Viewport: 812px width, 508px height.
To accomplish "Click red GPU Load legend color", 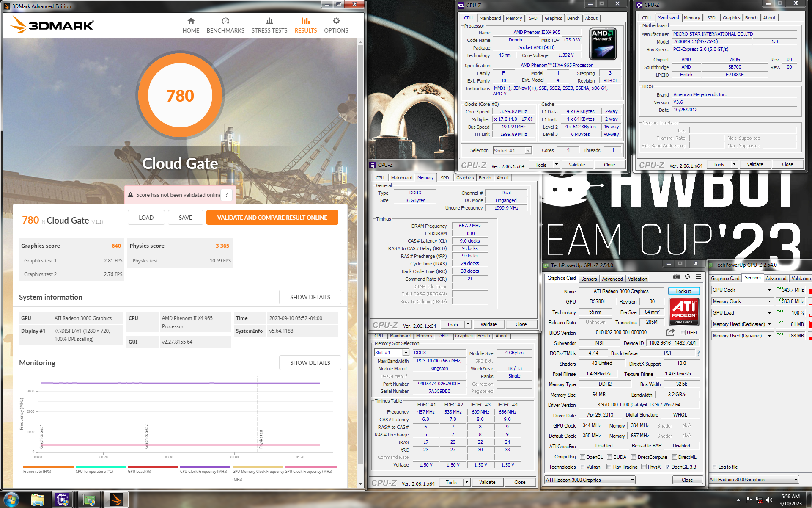I will (x=153, y=467).
